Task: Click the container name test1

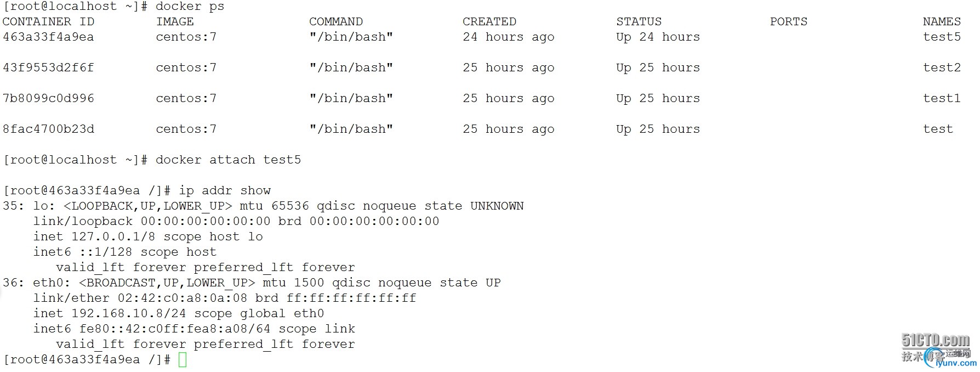Action: [x=942, y=98]
